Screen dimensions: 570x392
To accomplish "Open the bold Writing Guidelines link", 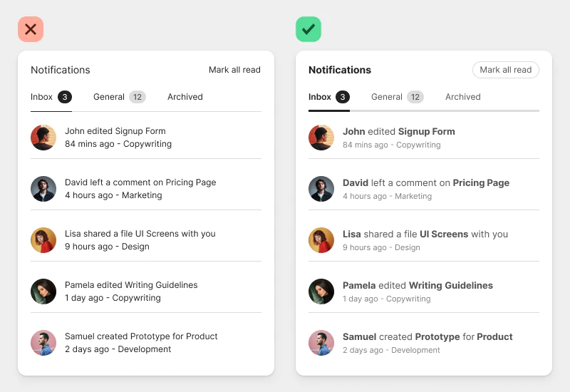I will tap(451, 285).
